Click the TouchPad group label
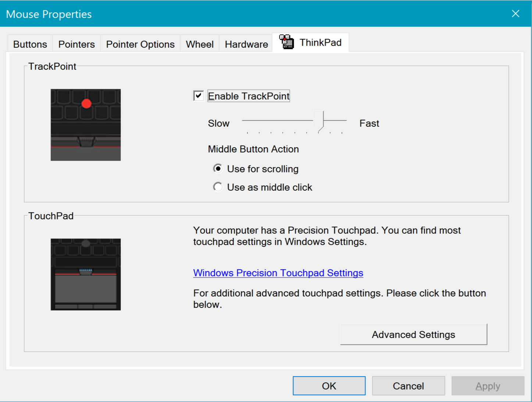Viewport: 532px width, 402px height. pyautogui.click(x=51, y=216)
